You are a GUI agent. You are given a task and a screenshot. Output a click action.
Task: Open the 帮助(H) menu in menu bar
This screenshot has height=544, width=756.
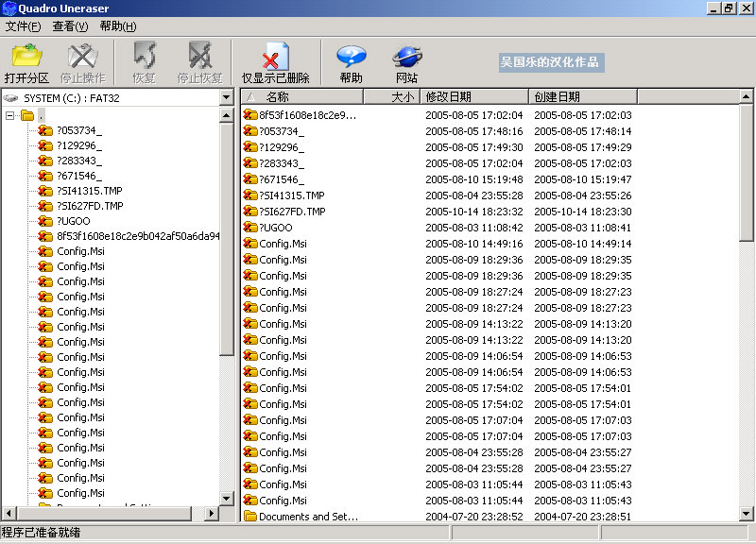118,26
